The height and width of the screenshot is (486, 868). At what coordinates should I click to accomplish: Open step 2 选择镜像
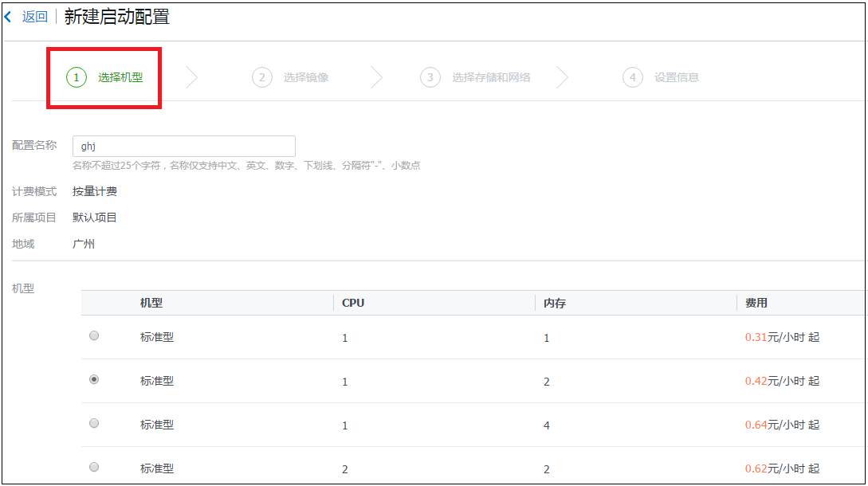(x=290, y=77)
